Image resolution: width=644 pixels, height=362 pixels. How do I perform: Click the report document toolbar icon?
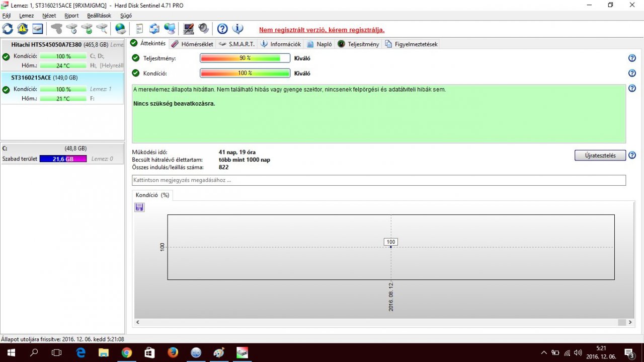coord(140,29)
